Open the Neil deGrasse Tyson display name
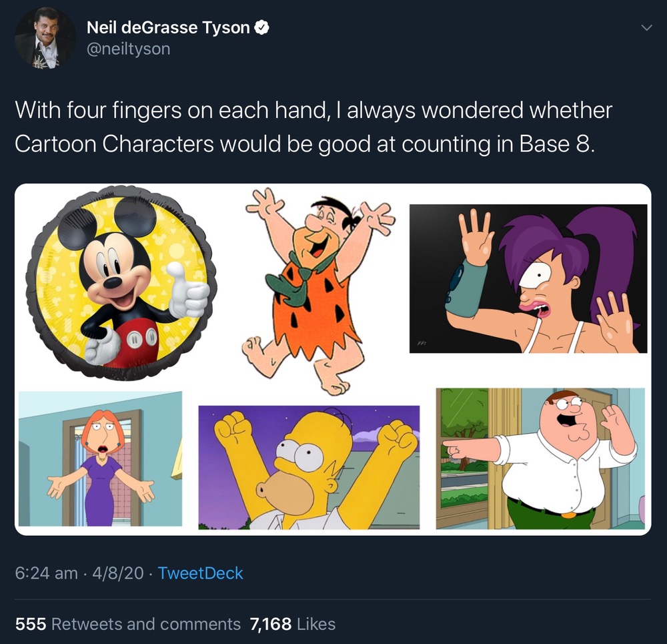 coord(169,27)
